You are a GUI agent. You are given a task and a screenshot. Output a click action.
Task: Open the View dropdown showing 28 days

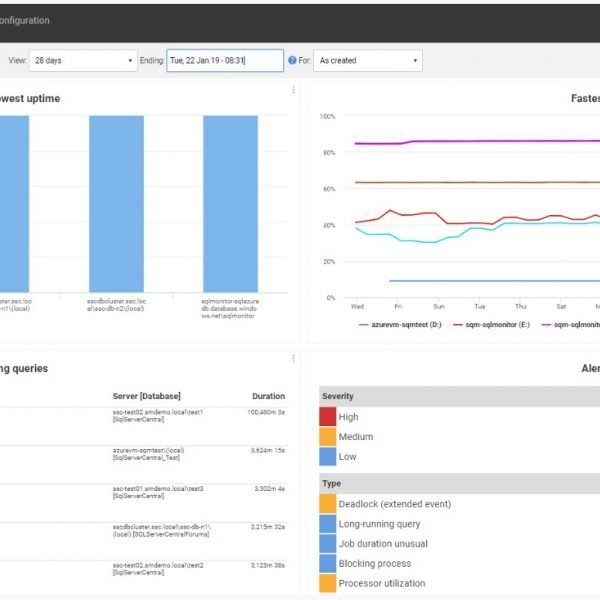[82, 61]
